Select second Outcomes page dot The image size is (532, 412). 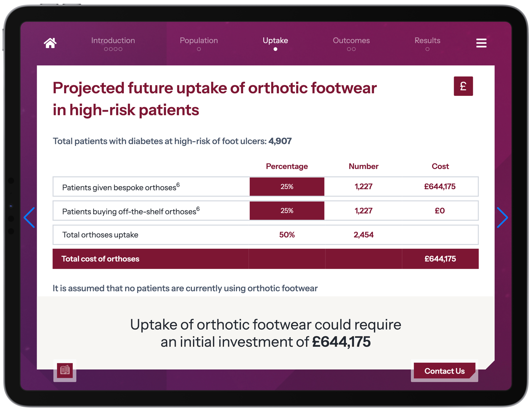pyautogui.click(x=354, y=49)
